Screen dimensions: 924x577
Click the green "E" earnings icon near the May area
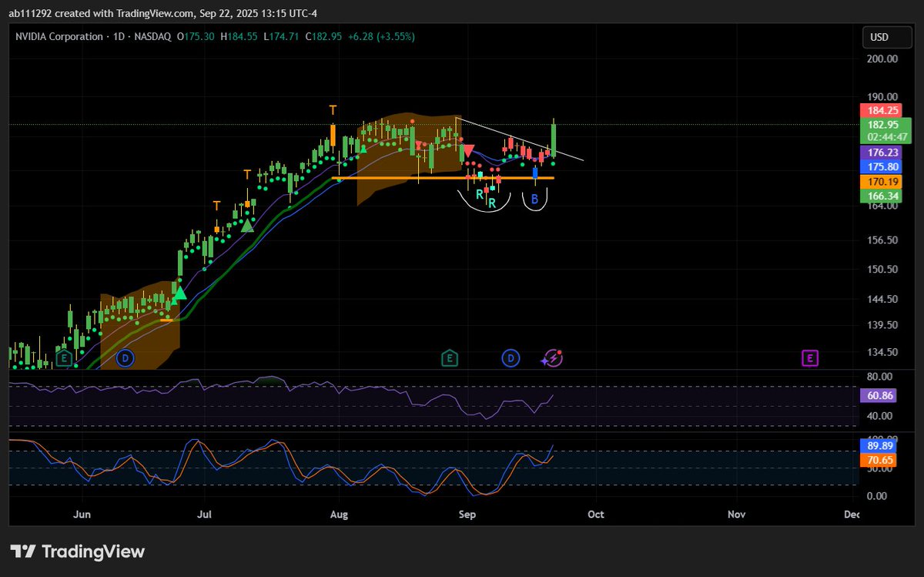click(x=64, y=358)
